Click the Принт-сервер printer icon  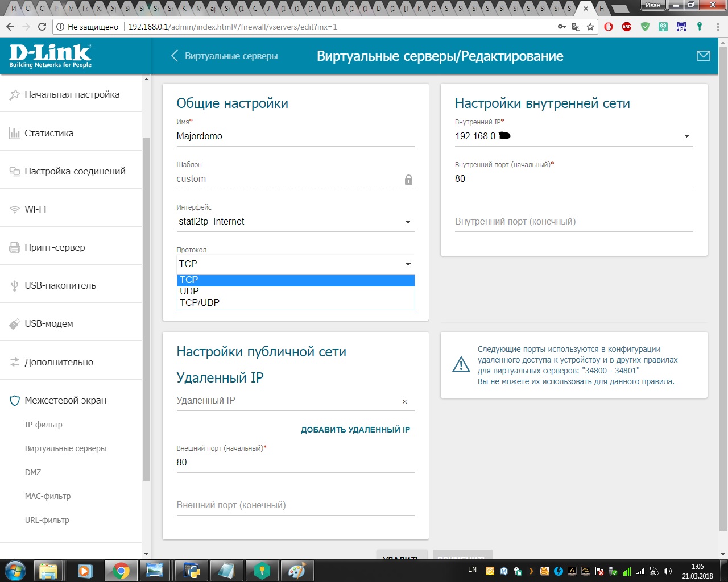15,248
